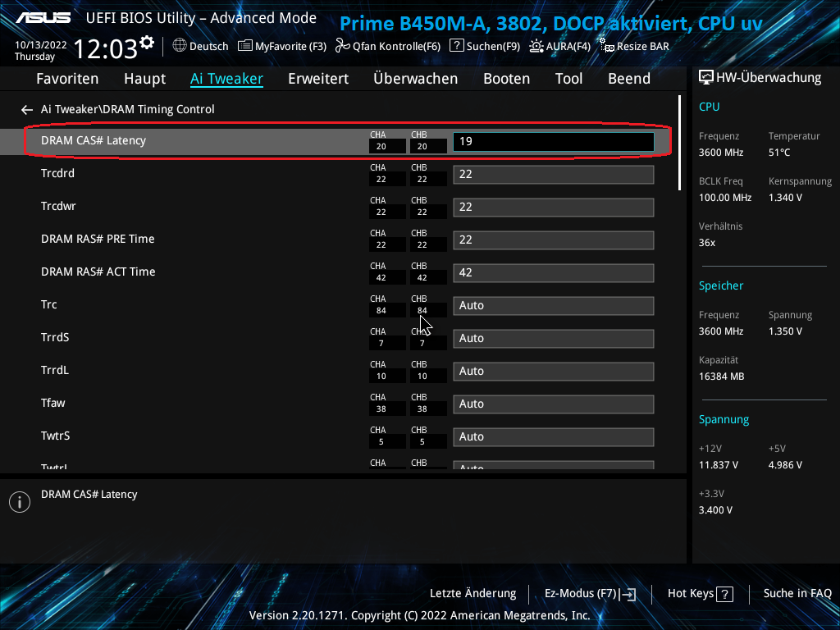Image resolution: width=840 pixels, height=630 pixels.
Task: Click the Trc Auto value field
Action: pyautogui.click(x=554, y=306)
